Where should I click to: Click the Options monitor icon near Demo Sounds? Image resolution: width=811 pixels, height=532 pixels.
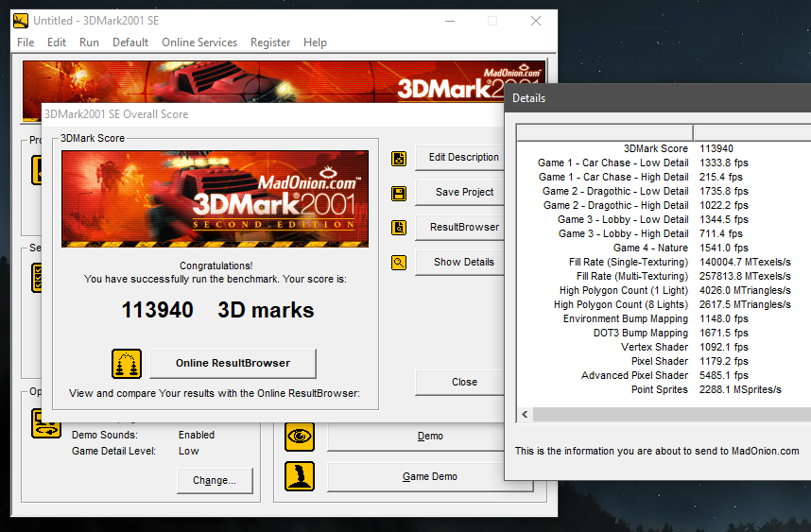[46, 423]
